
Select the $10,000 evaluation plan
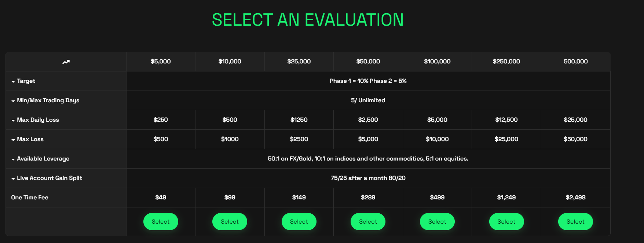click(230, 222)
